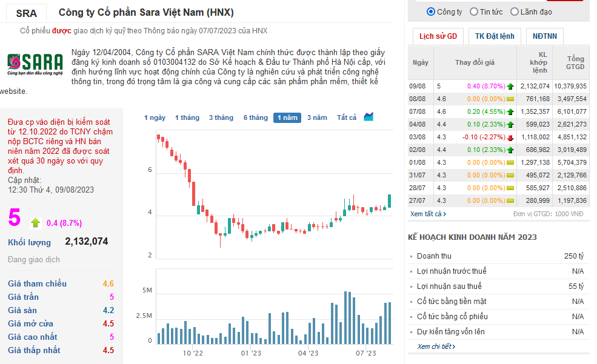The image size is (597, 364).
Task: Set chart range to 3 tháng
Action: coord(221,117)
